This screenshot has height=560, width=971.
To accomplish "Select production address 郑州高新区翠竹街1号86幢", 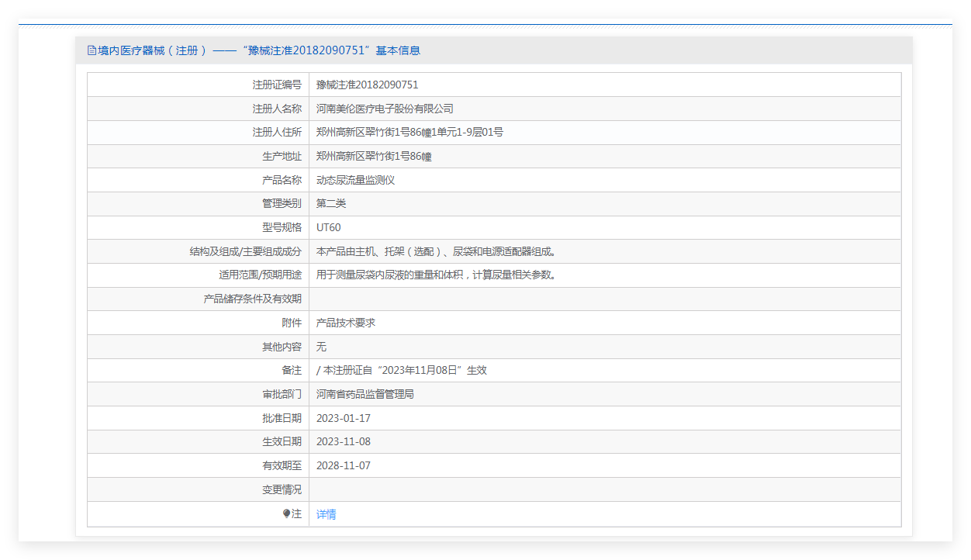I will pyautogui.click(x=374, y=156).
